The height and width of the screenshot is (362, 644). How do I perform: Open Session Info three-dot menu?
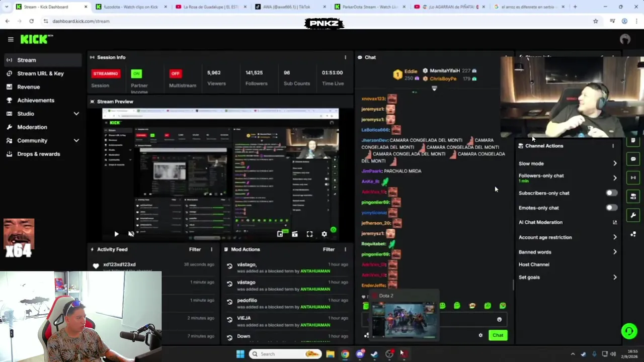(x=345, y=57)
